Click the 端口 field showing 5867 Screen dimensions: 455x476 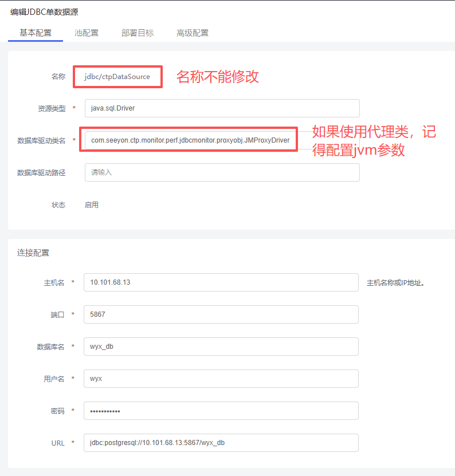[x=221, y=314]
